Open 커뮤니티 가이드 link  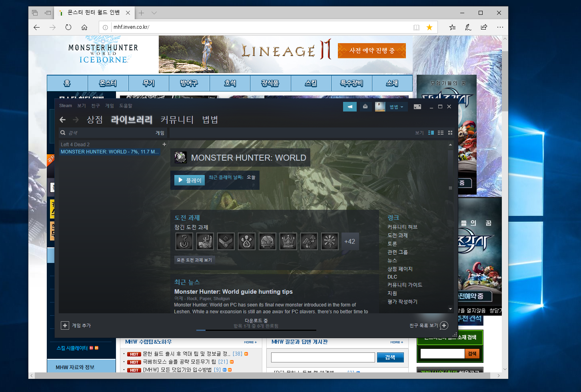click(x=405, y=285)
